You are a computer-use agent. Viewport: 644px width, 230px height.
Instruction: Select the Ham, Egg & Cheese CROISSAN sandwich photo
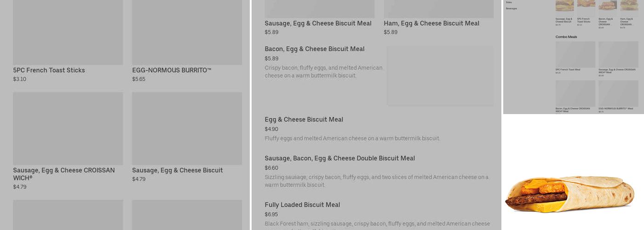tap(629, 6)
